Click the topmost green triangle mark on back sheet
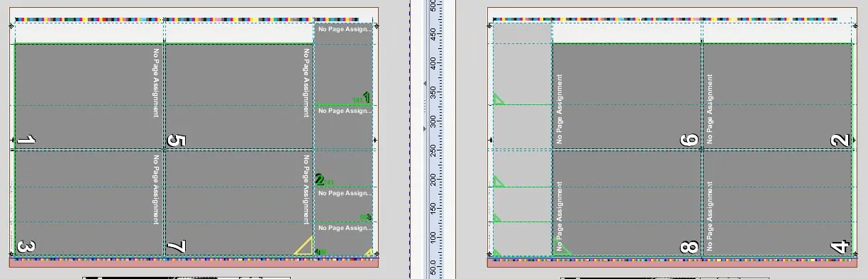 pos(499,99)
